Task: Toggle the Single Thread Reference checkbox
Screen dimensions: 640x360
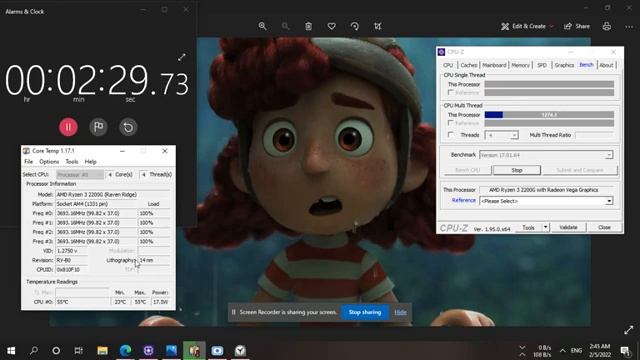Action: [x=451, y=92]
